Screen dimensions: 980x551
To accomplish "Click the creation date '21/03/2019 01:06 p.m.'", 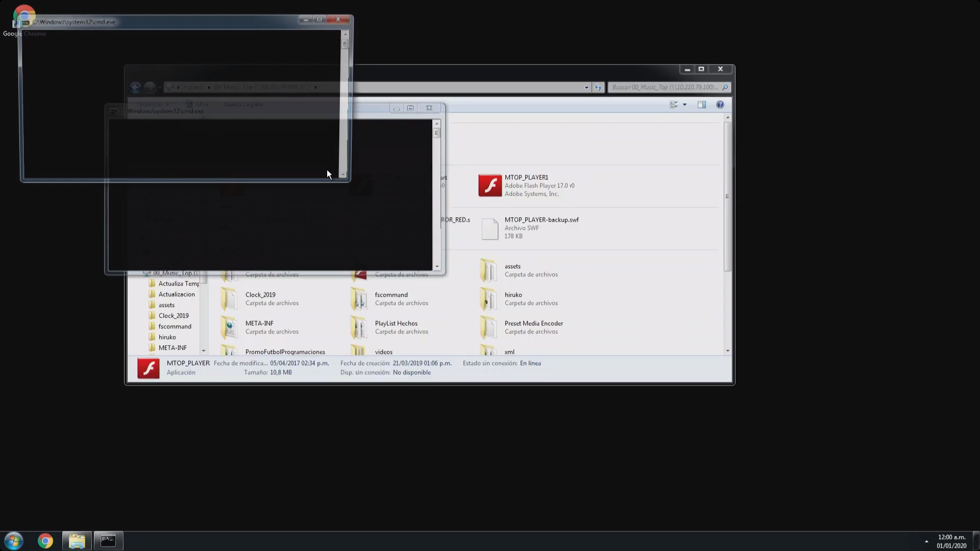I will (422, 363).
